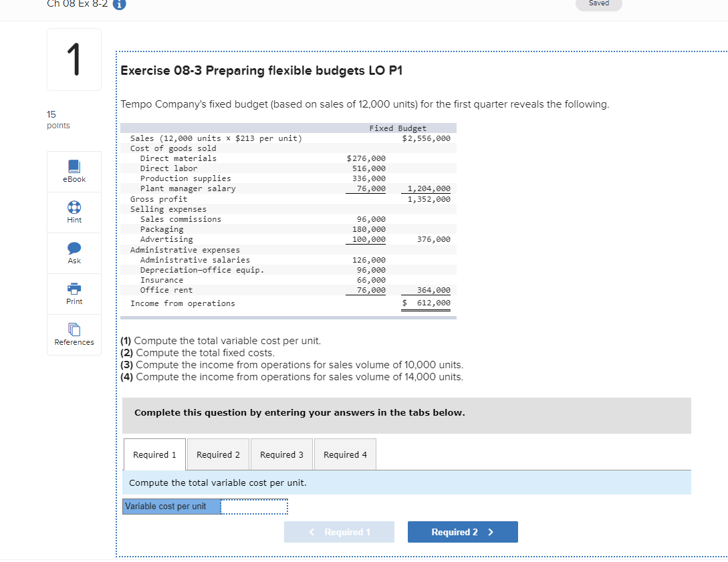Select the Required 1 tab

[154, 455]
